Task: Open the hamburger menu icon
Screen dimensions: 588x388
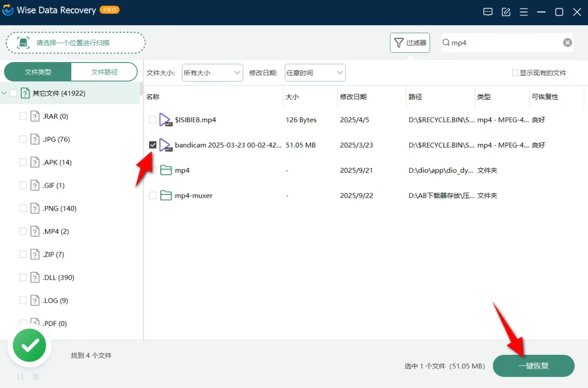Action: point(524,11)
